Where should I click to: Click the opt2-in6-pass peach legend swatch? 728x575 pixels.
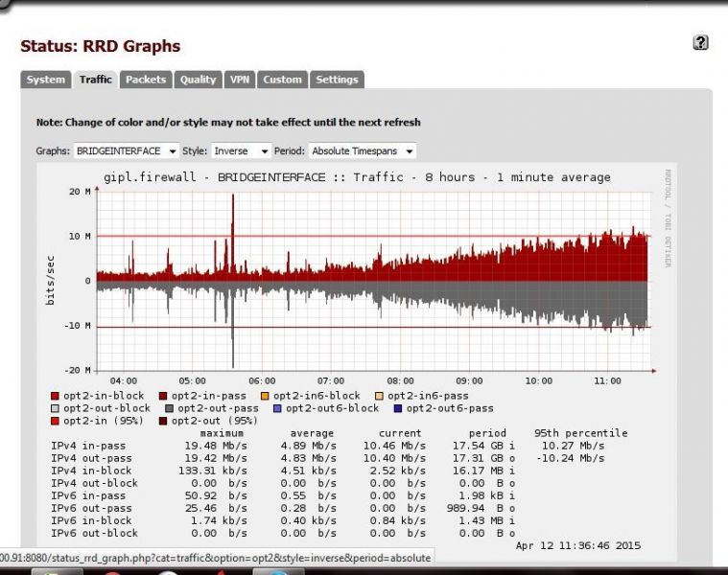click(x=379, y=396)
